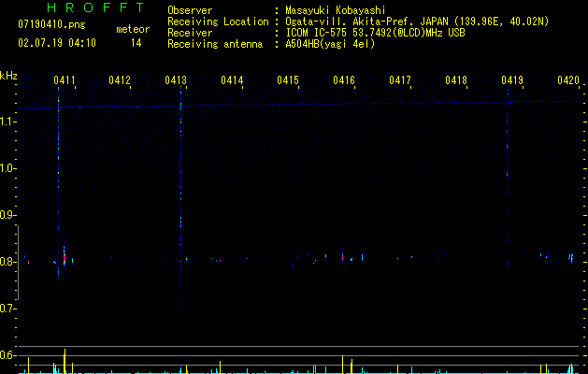Image resolution: width=588 pixels, height=374 pixels.
Task: Click the red meteor echo after 0411
Action: click(x=65, y=258)
